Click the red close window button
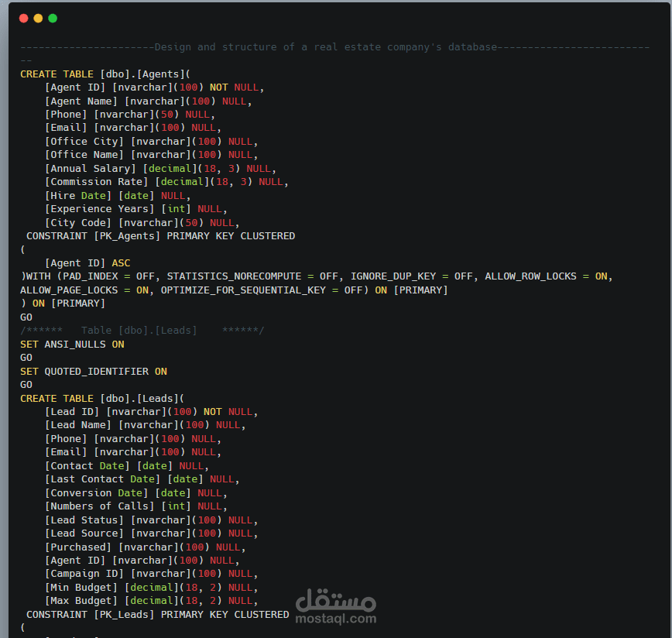672x638 pixels. click(24, 18)
